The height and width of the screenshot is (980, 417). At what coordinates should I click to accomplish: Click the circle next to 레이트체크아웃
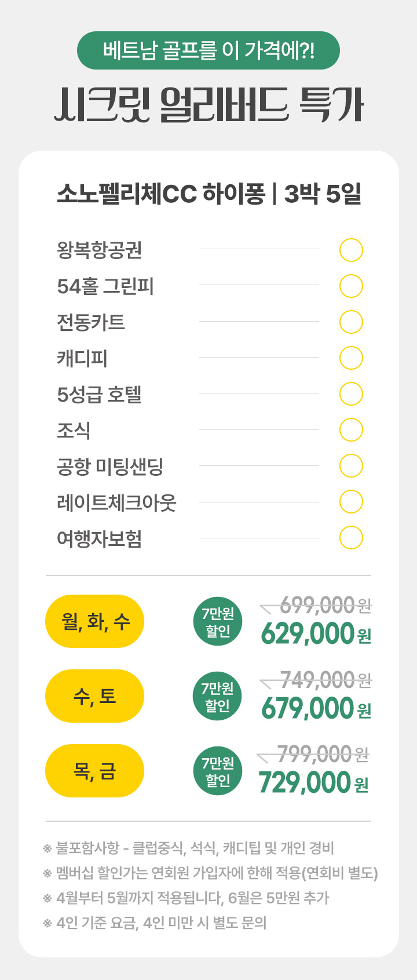tap(351, 502)
